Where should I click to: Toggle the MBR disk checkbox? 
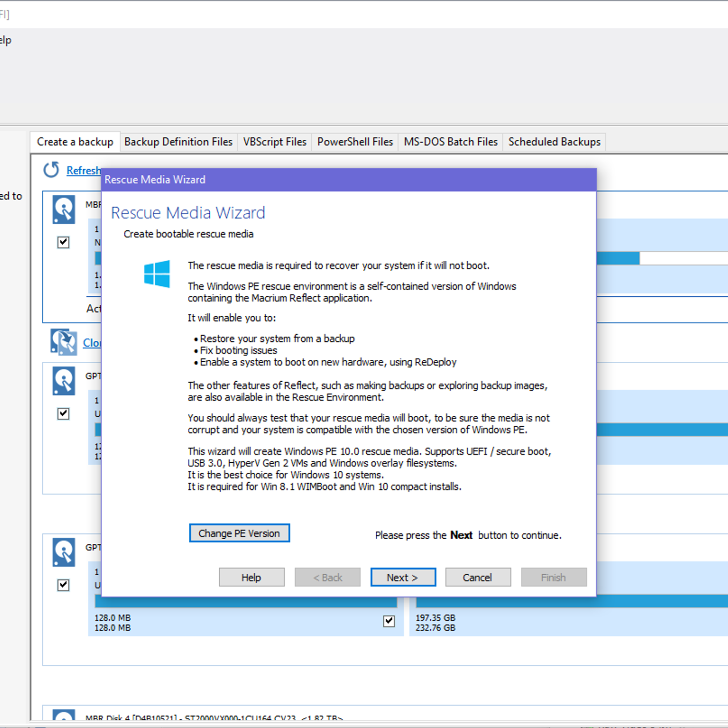[64, 243]
